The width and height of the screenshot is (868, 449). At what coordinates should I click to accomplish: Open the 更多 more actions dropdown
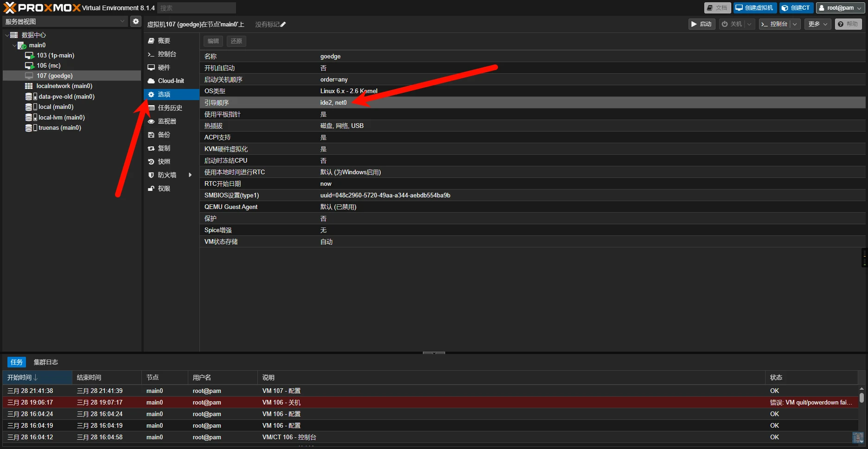[818, 24]
